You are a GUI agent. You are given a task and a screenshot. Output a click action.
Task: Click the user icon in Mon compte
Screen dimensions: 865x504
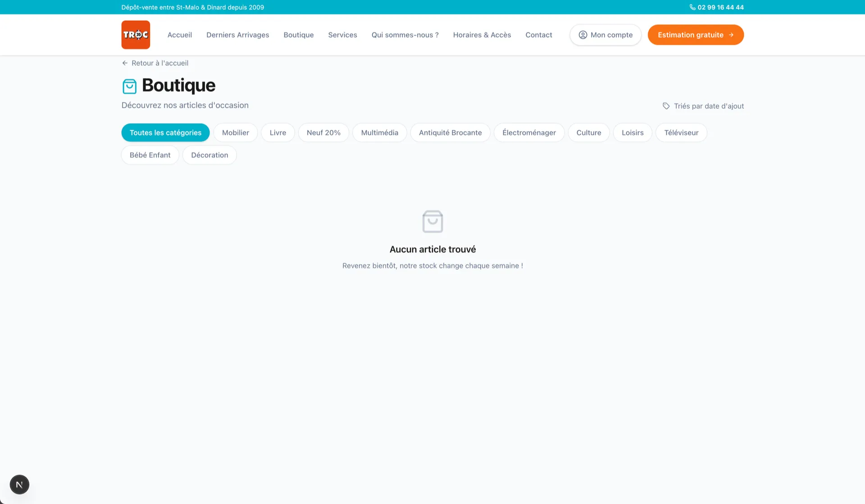(x=583, y=35)
